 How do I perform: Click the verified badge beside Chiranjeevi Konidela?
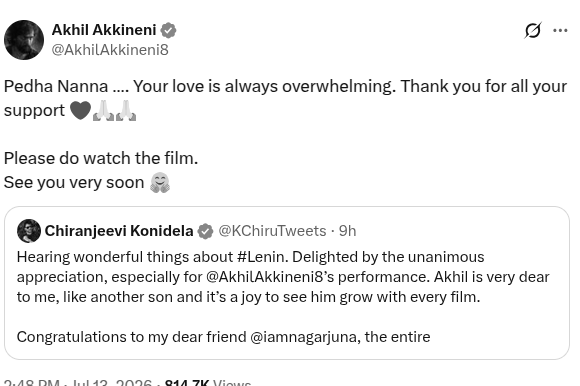[x=205, y=231]
